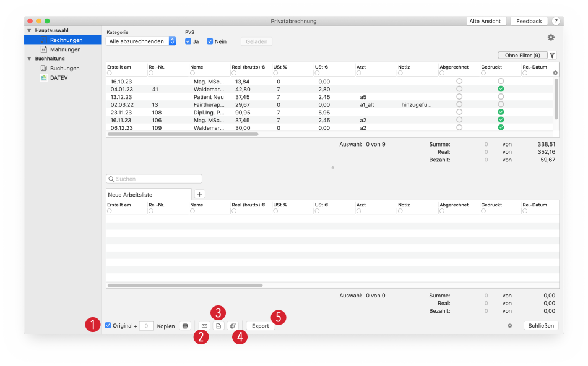This screenshot has width=588, height=366.
Task: Click the DATEV icon in the sidebar
Action: 44,77
